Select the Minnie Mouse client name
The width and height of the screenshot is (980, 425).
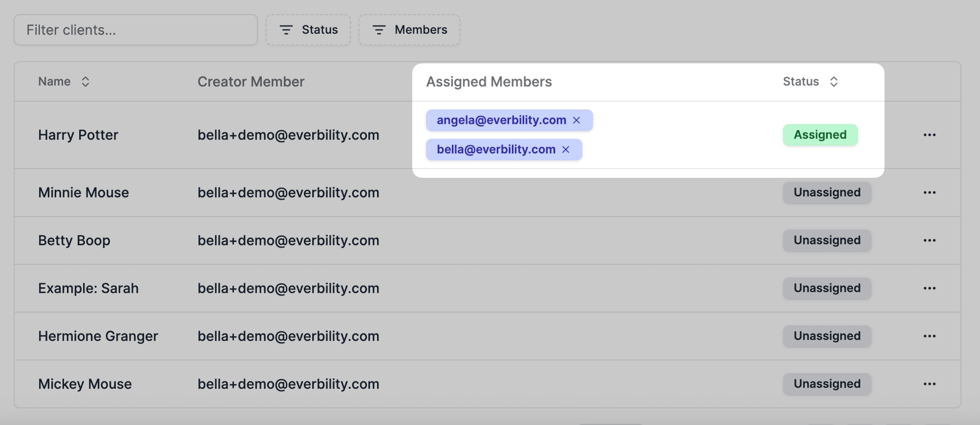(x=84, y=192)
